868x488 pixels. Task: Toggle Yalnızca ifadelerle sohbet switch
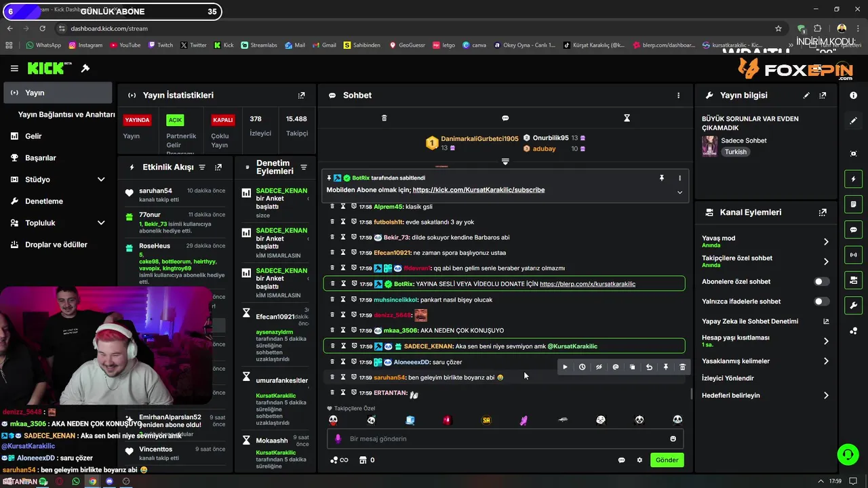(821, 301)
